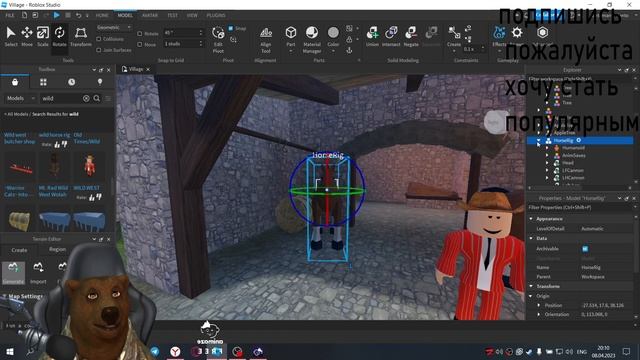Open the Geometric mode dropdown
Image resolution: width=640 pixels, height=360 pixels.
[x=114, y=27]
